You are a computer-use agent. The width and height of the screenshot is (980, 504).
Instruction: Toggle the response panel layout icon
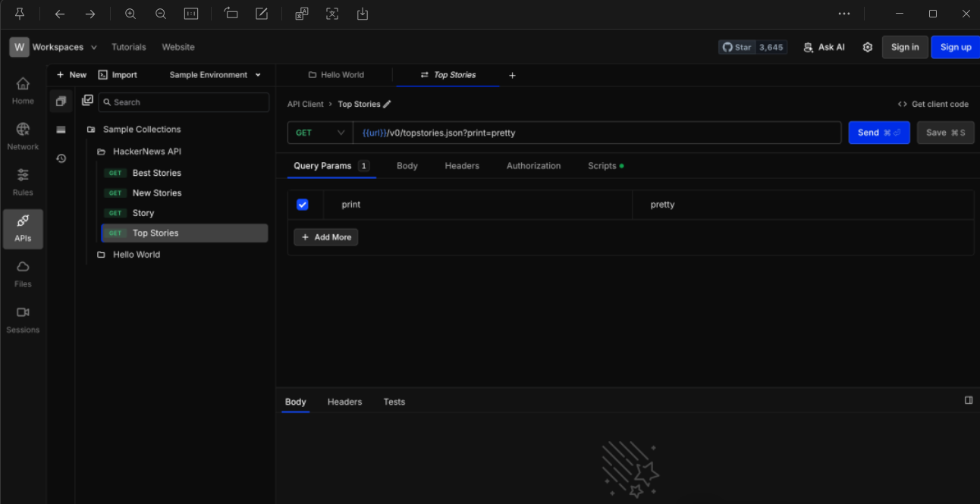click(x=969, y=400)
